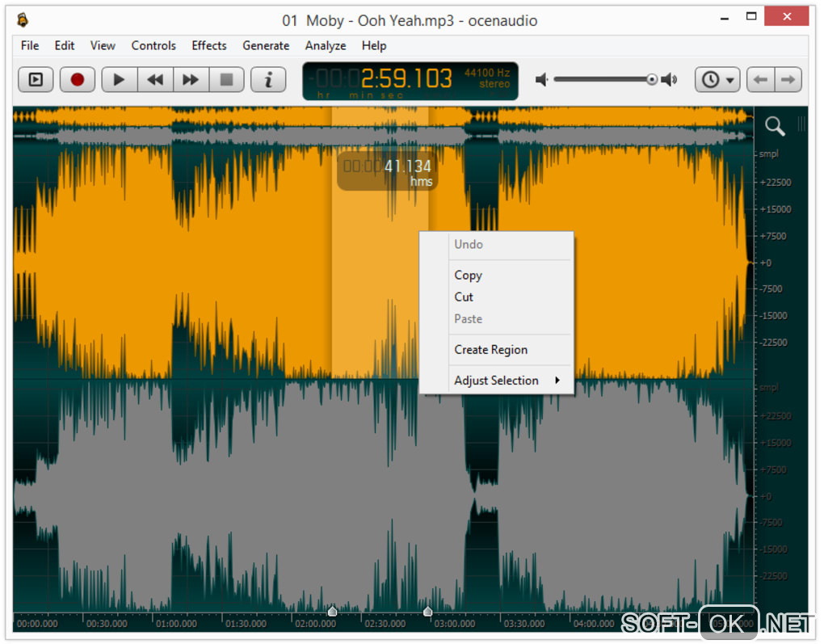Image resolution: width=824 pixels, height=644 pixels.
Task: Open the clock history dropdown
Action: (717, 80)
